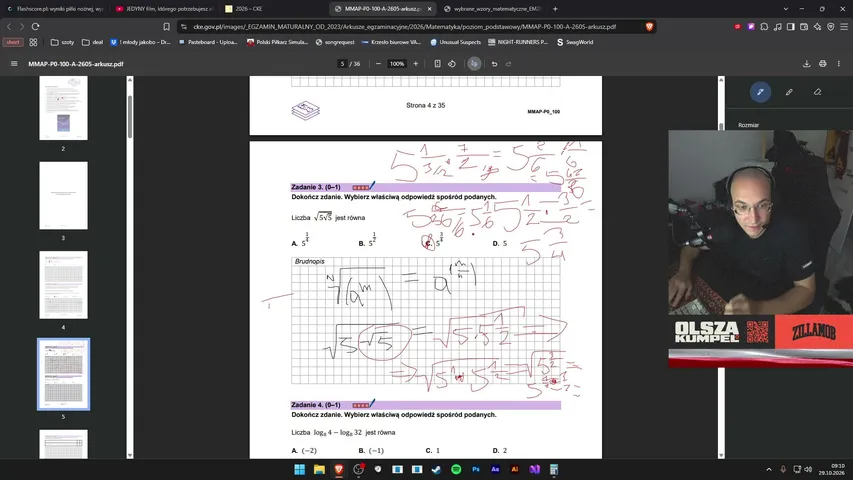Image resolution: width=853 pixels, height=480 pixels.
Task: Open the PDF sidebar hamburger menu
Action: [x=14, y=64]
